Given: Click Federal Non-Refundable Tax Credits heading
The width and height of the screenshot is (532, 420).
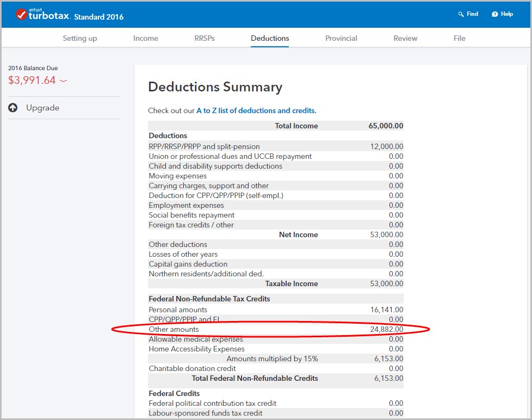Looking at the screenshot, I should click(x=209, y=299).
